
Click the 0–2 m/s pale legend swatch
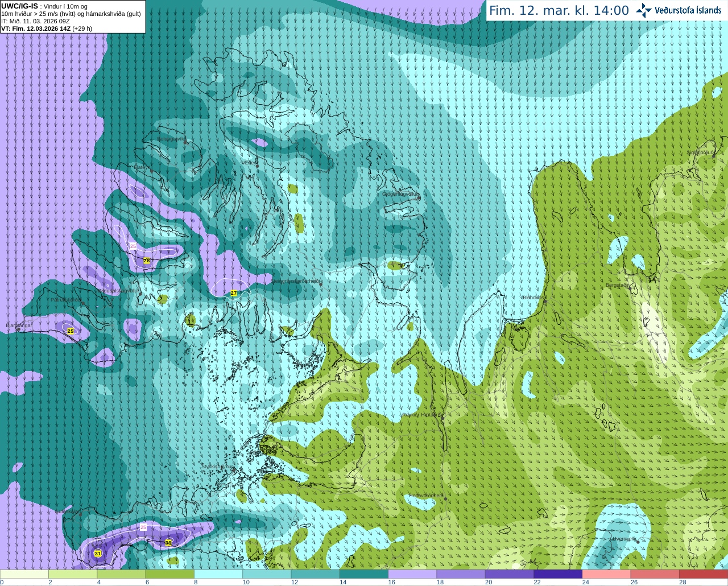tap(24, 574)
